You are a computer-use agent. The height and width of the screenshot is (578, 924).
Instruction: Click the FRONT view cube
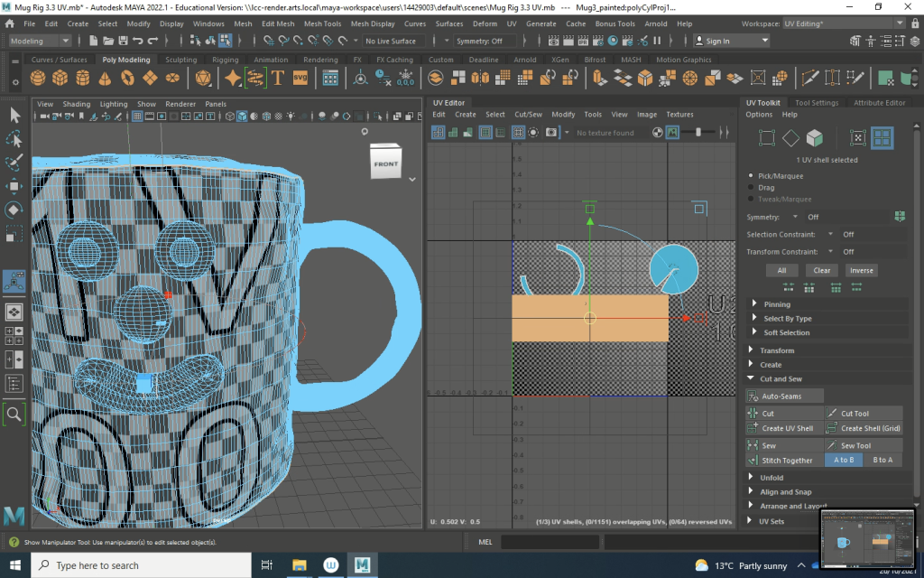(x=385, y=163)
